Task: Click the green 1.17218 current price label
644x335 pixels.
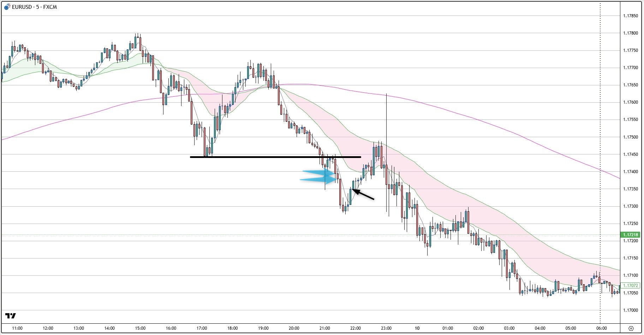Action: [x=630, y=235]
